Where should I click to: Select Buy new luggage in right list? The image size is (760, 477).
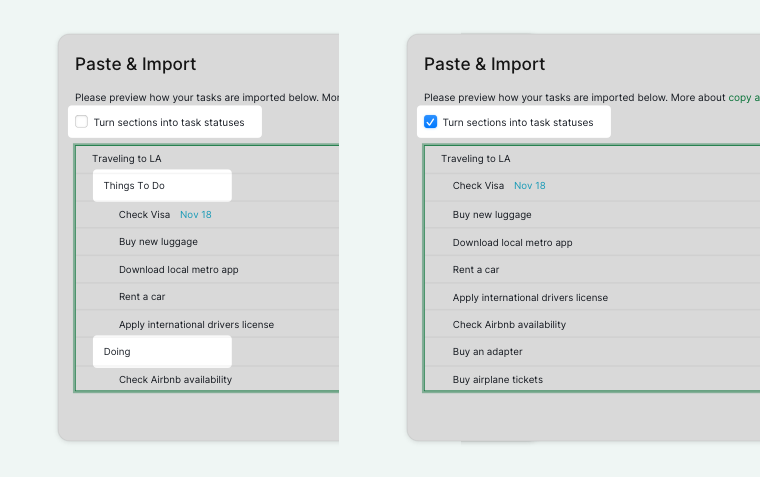coord(492,214)
